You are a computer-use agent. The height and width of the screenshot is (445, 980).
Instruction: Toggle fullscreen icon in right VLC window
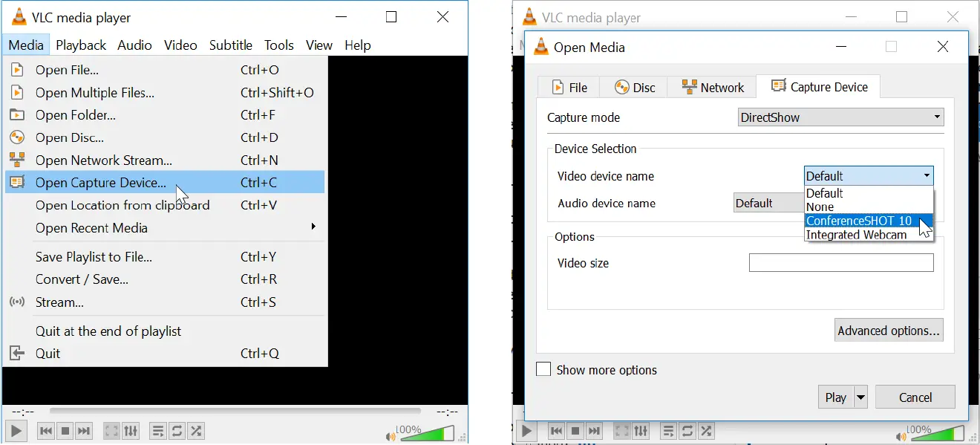(x=622, y=431)
